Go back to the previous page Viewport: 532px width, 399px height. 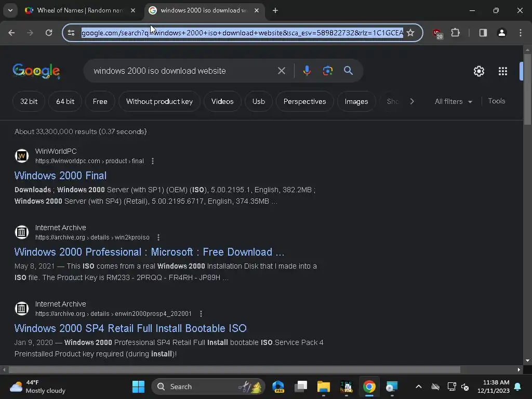pyautogui.click(x=11, y=33)
